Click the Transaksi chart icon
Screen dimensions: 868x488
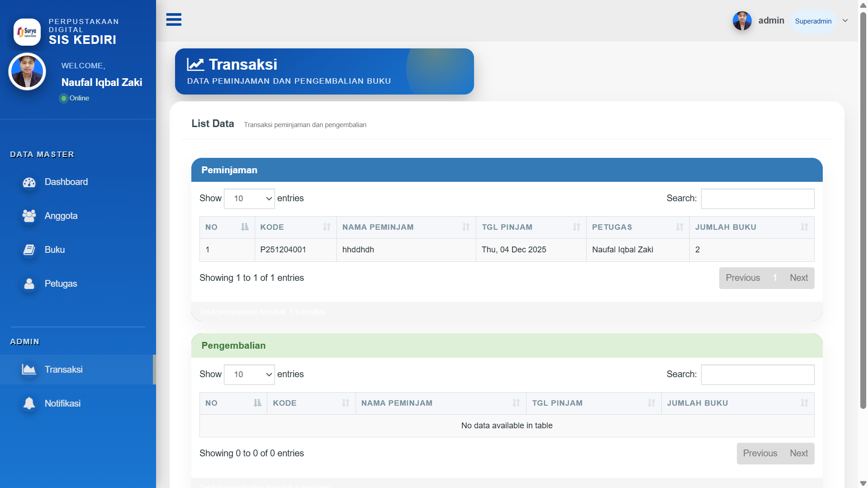[x=29, y=369]
